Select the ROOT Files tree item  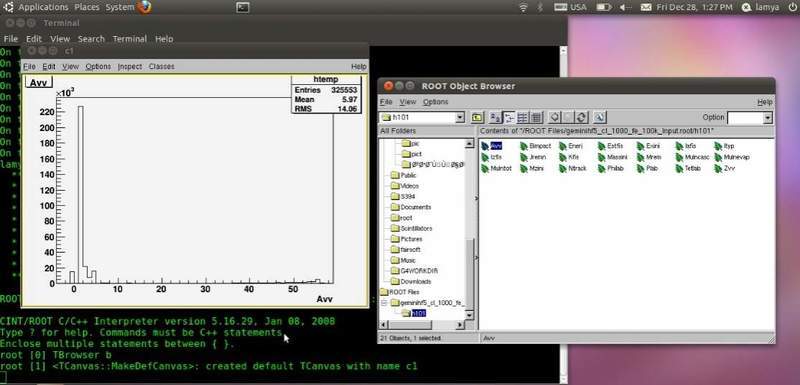tap(399, 292)
